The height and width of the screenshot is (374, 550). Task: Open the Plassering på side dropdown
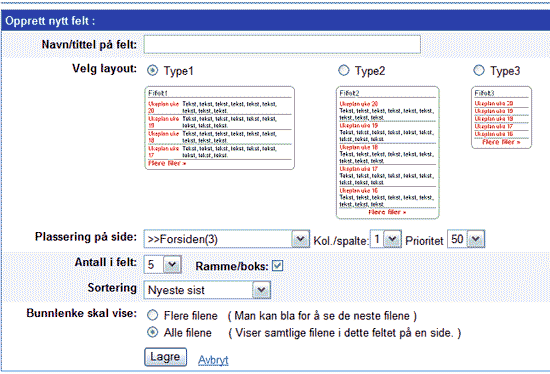coord(227,239)
